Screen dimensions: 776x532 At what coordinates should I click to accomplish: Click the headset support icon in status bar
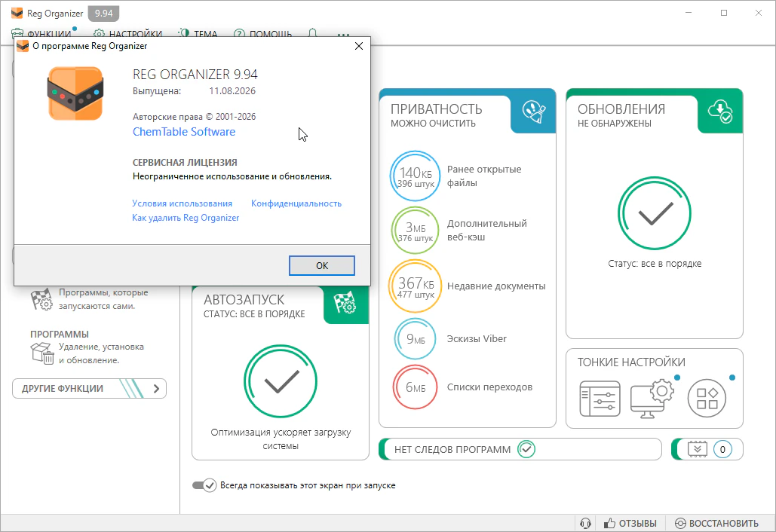[585, 523]
